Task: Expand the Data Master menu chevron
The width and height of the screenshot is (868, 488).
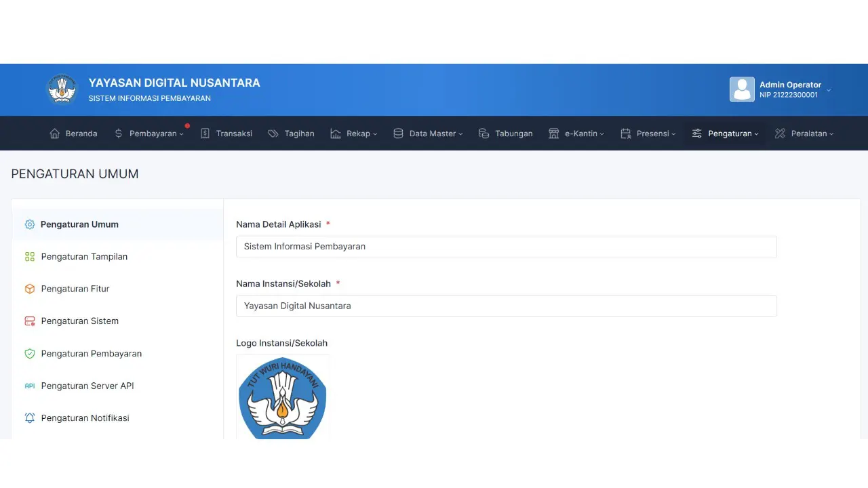Action: tap(460, 134)
